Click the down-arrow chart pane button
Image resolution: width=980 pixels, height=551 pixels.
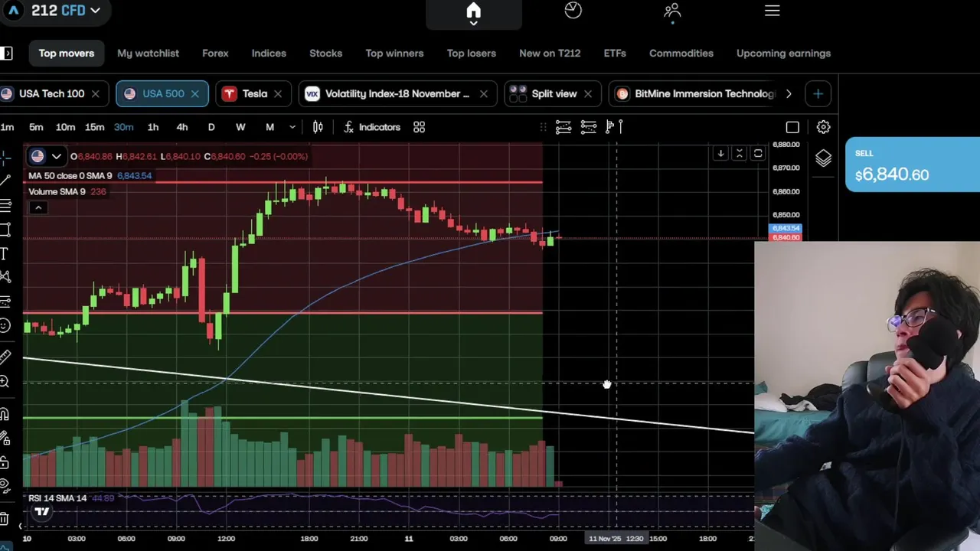point(720,154)
